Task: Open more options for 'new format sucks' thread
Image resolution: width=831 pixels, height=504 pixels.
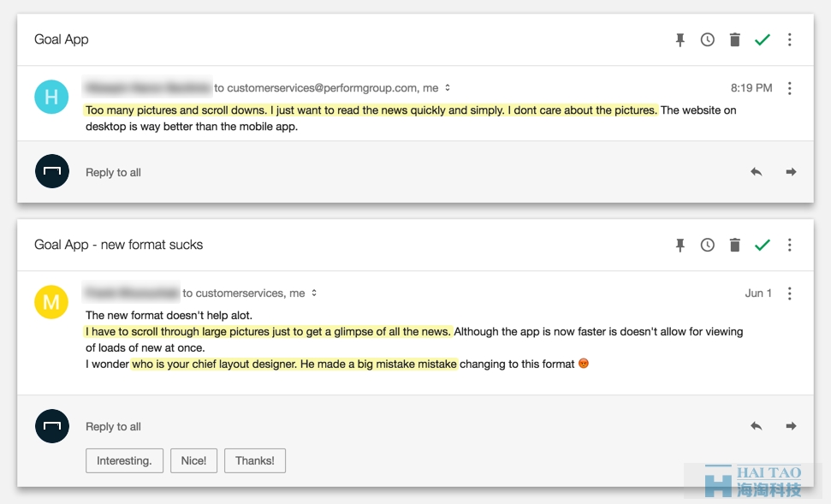Action: [790, 245]
